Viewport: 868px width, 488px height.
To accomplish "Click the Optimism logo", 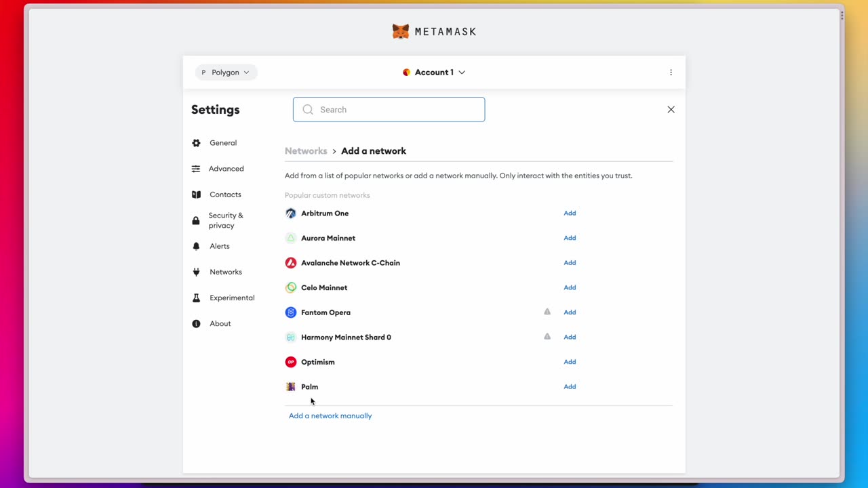I will [x=291, y=362].
